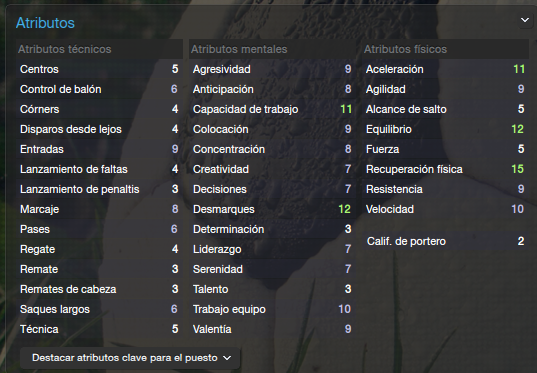Select the Equilibrio attribute value 12
This screenshot has width=537, height=373.
click(517, 129)
